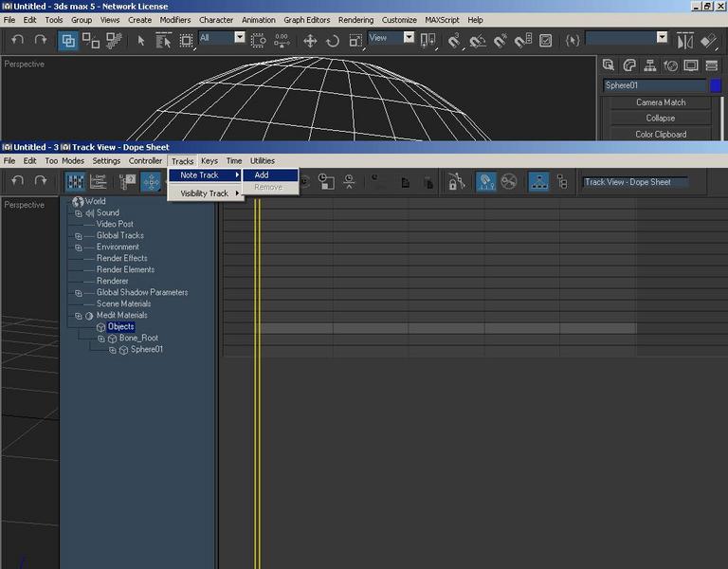Toggle the Edit Ranges mode button

coord(98,182)
